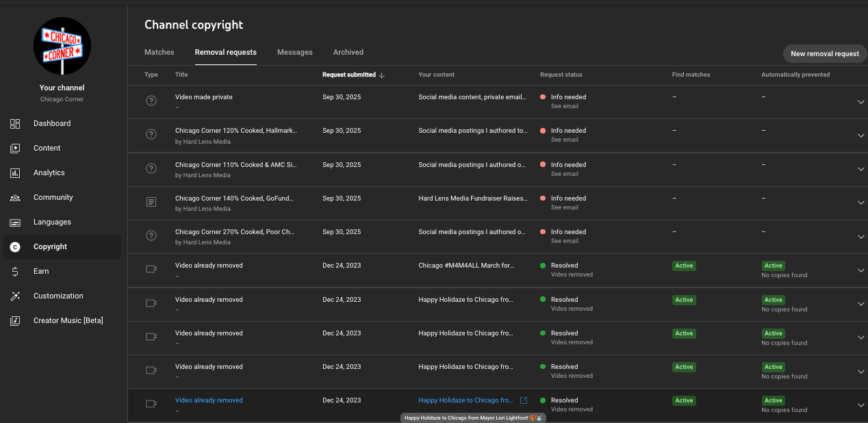Image resolution: width=868 pixels, height=423 pixels.
Task: Click the Copyright C icon
Action: [x=15, y=247]
